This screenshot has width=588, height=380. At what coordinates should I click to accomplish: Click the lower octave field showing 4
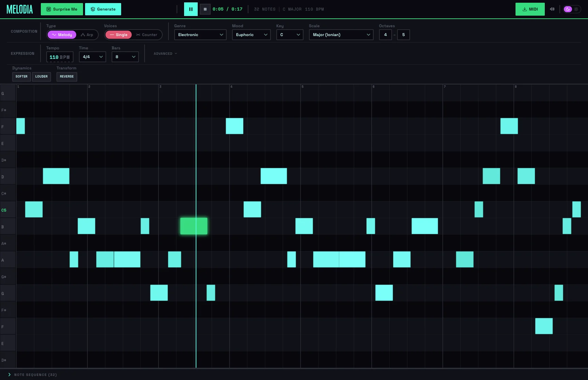coord(386,35)
